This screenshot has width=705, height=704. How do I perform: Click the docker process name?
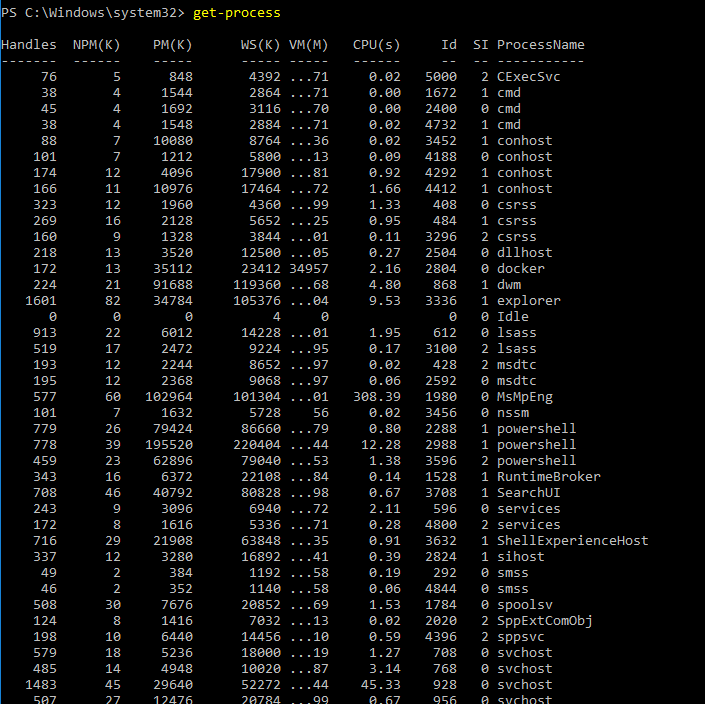tap(521, 268)
